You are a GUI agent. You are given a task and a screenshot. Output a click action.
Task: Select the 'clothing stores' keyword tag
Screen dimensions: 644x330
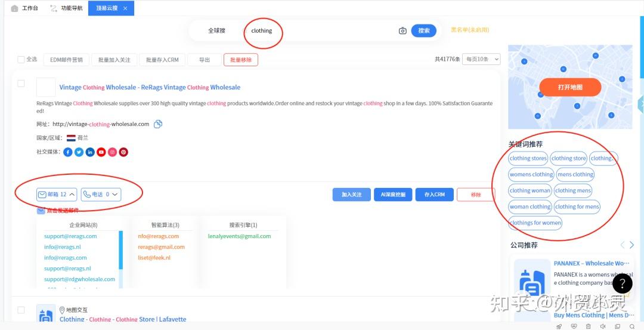pos(528,158)
